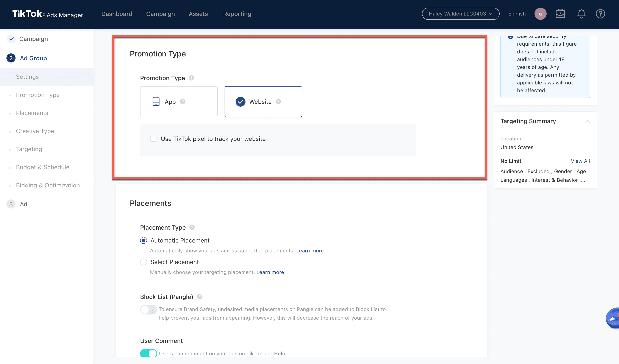This screenshot has width=619, height=364.
Task: Click help icon beside Placement Type
Action: tap(192, 227)
